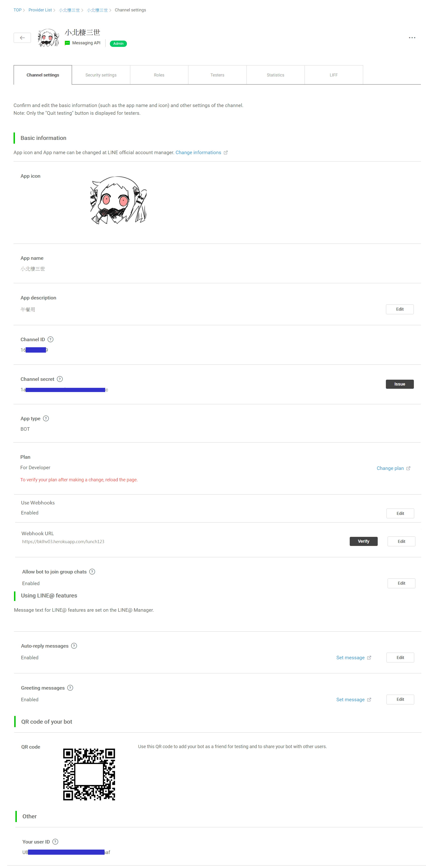Click help icon beside Channel secret

[x=60, y=379]
